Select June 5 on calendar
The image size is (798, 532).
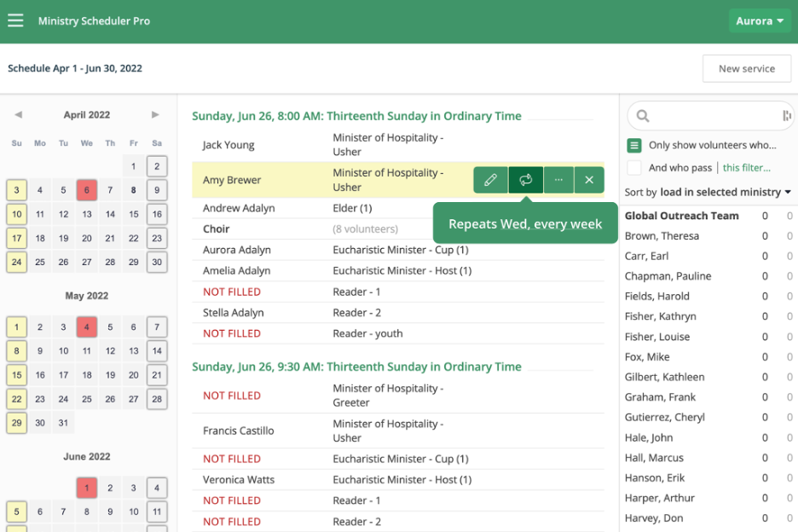[16, 512]
